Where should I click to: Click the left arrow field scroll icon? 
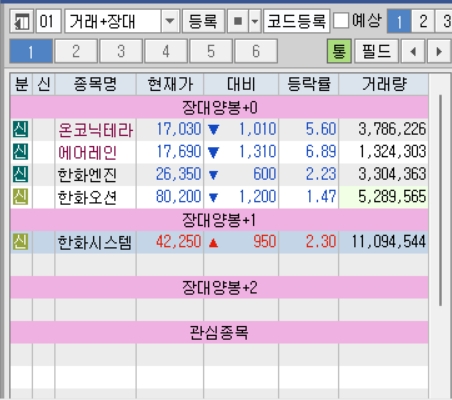[x=413, y=51]
